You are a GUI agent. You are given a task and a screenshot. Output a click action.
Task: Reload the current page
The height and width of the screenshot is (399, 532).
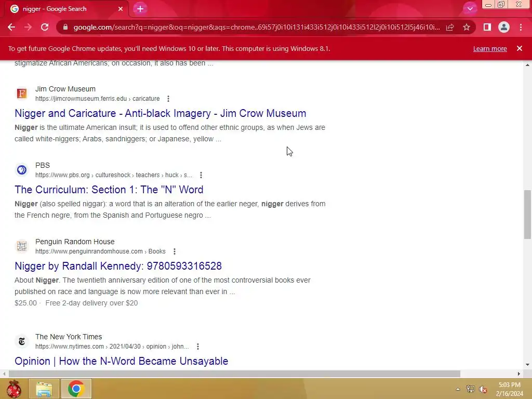click(45, 27)
